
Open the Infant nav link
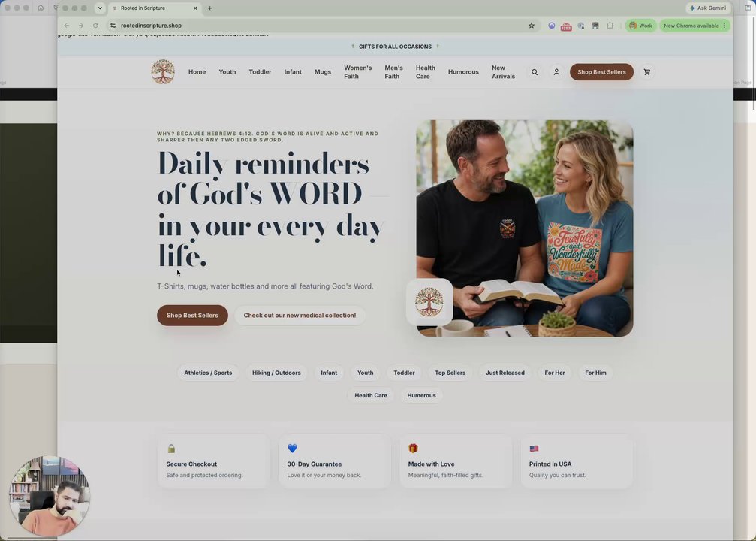293,72
